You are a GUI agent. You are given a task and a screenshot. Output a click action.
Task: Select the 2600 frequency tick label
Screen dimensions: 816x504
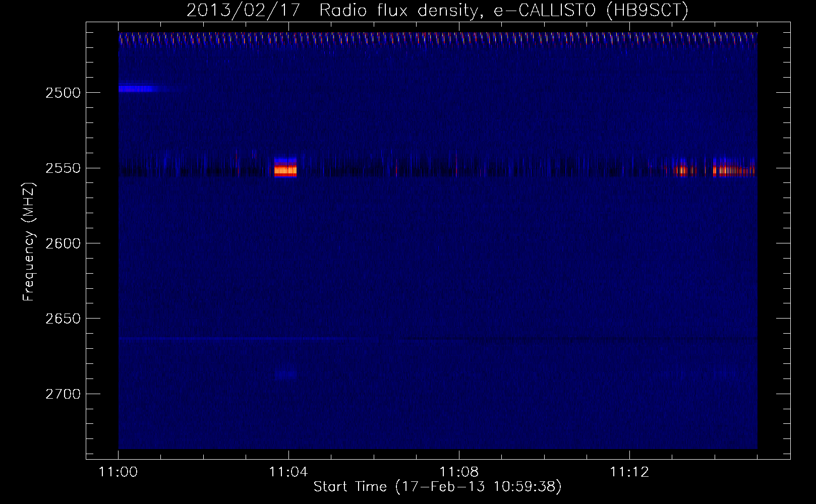coord(64,243)
